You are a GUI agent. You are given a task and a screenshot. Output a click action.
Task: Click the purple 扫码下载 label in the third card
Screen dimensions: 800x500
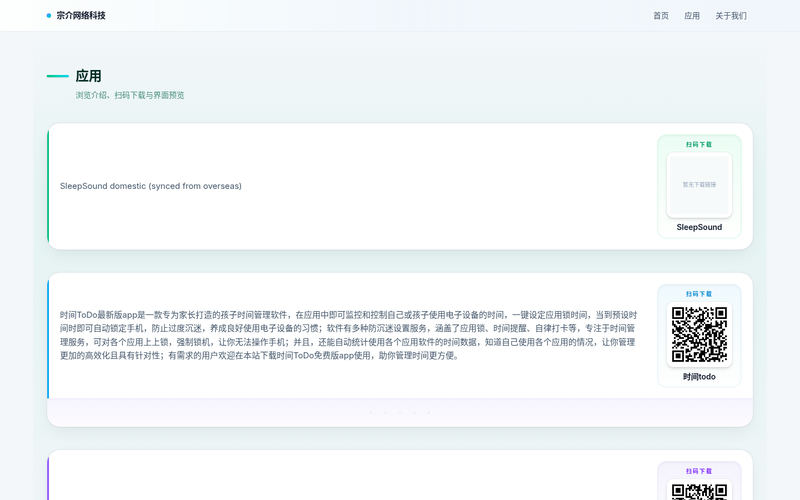tap(699, 471)
